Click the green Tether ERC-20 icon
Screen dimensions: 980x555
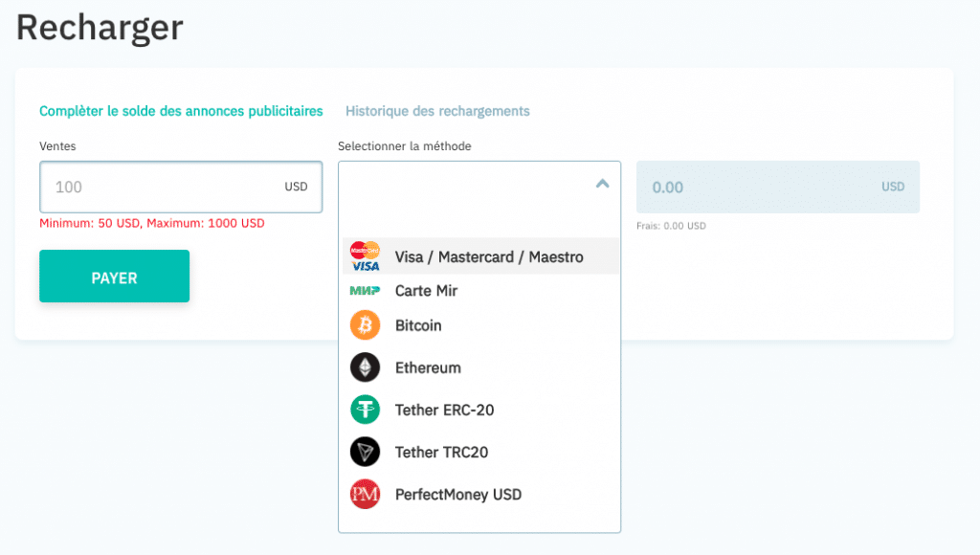click(365, 410)
